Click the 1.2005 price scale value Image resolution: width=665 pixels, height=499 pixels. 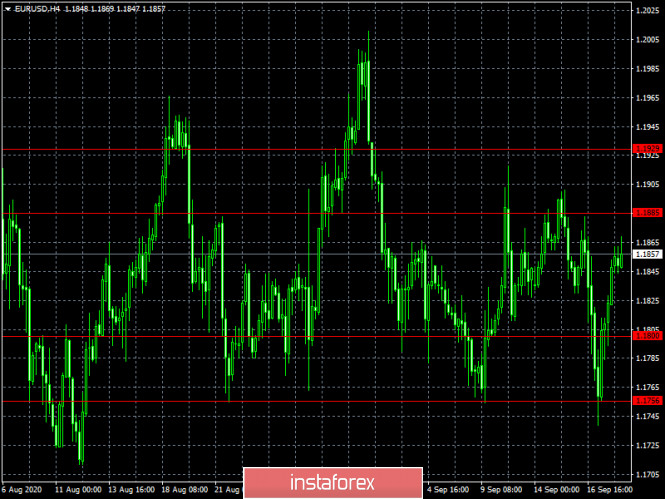click(x=648, y=40)
